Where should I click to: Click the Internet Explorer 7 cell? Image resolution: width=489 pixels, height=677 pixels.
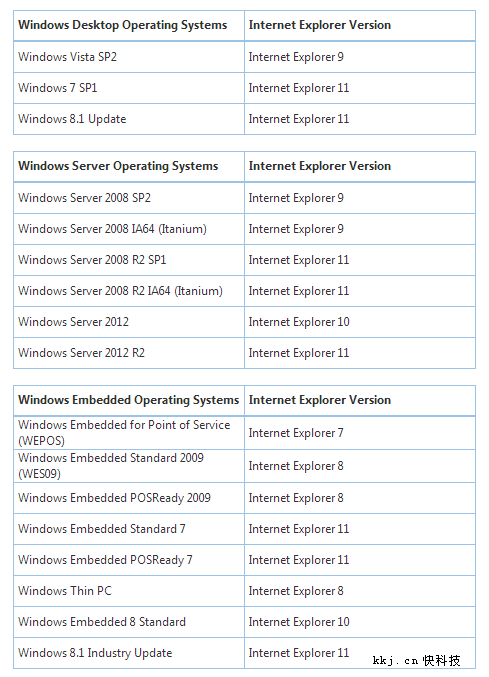point(360,433)
